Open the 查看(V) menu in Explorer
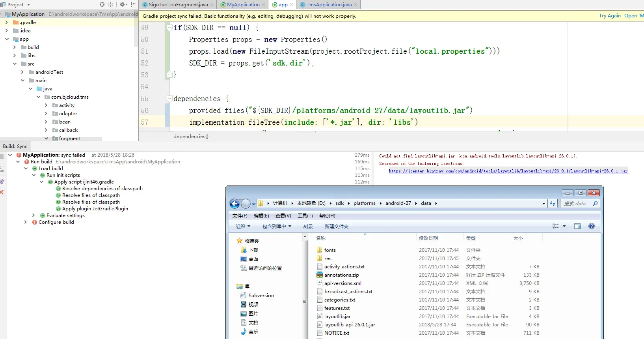 [x=283, y=215]
